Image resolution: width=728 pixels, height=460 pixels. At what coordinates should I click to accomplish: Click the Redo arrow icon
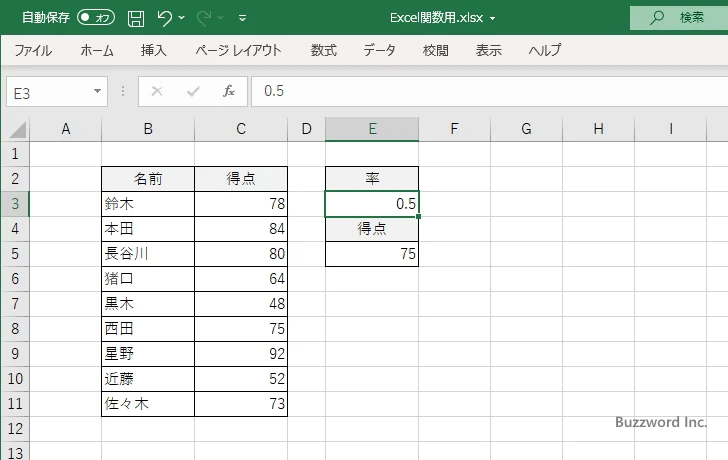point(203,18)
